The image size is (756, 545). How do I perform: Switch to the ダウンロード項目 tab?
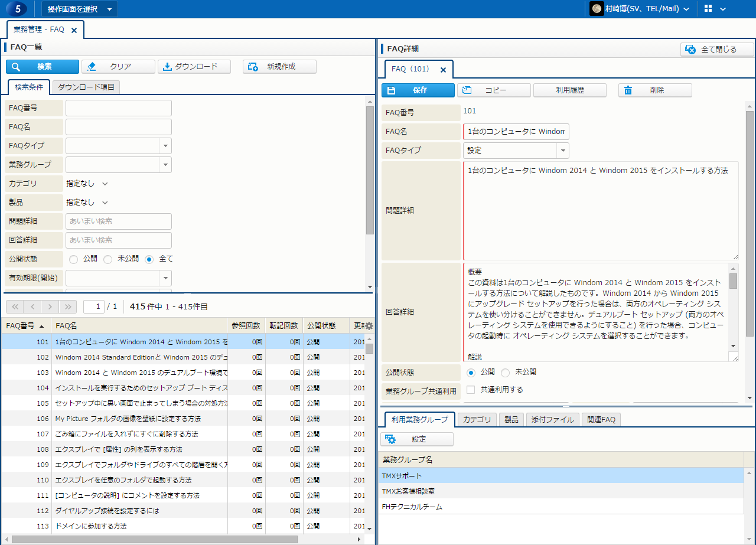point(86,87)
